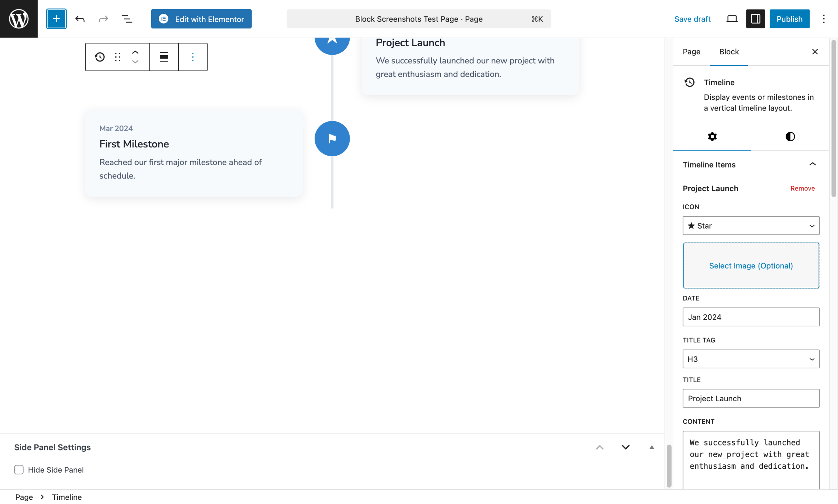Switch to the Page tab in the sidebar
Screen dimensions: 838x504
692,52
